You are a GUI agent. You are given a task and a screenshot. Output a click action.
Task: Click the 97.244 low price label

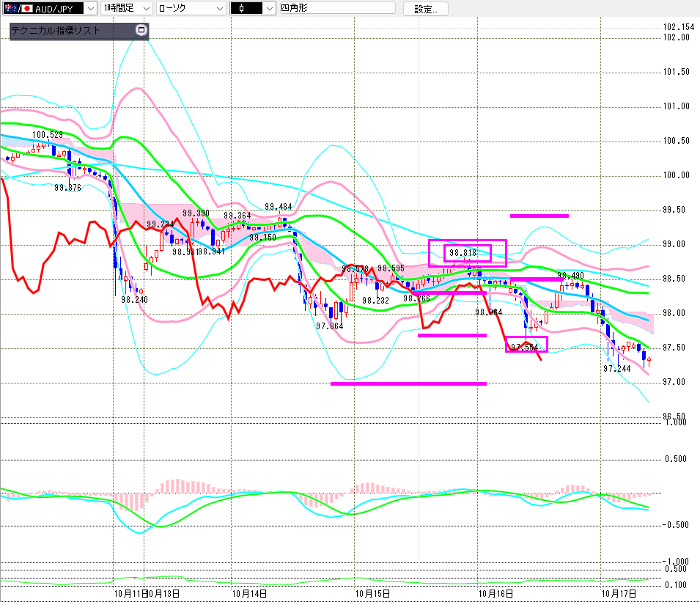click(x=616, y=369)
